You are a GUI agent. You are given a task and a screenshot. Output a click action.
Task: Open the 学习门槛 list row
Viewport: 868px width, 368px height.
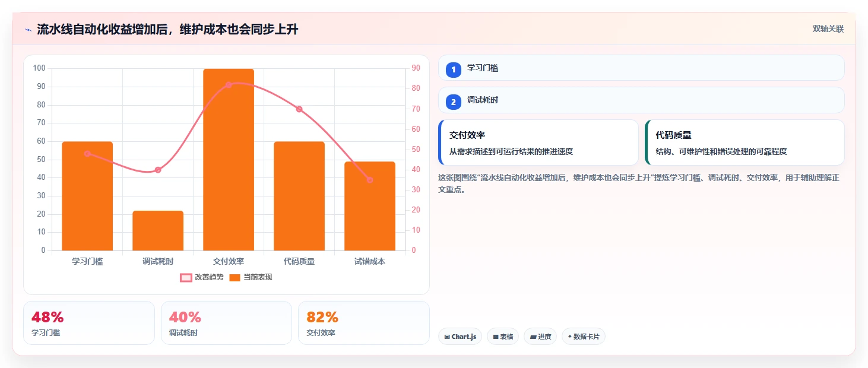(x=641, y=68)
